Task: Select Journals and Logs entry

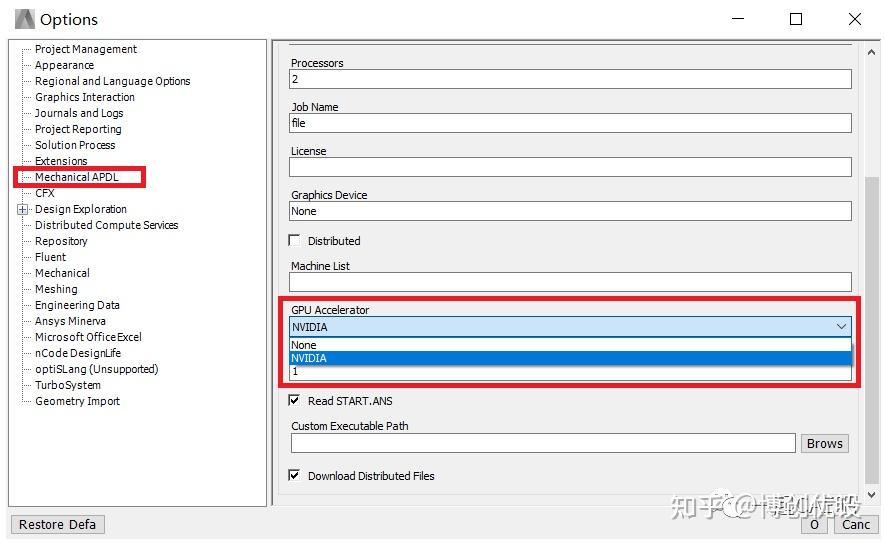Action: tap(79, 113)
